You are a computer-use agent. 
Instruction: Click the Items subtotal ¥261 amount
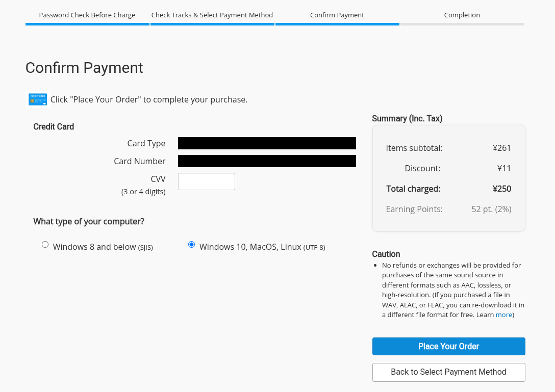pyautogui.click(x=501, y=148)
